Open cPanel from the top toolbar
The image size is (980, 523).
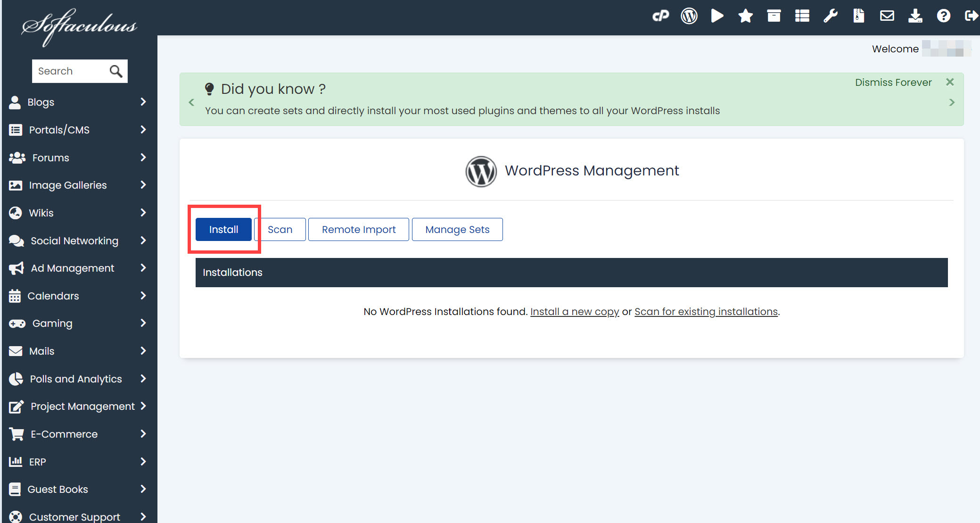click(661, 16)
